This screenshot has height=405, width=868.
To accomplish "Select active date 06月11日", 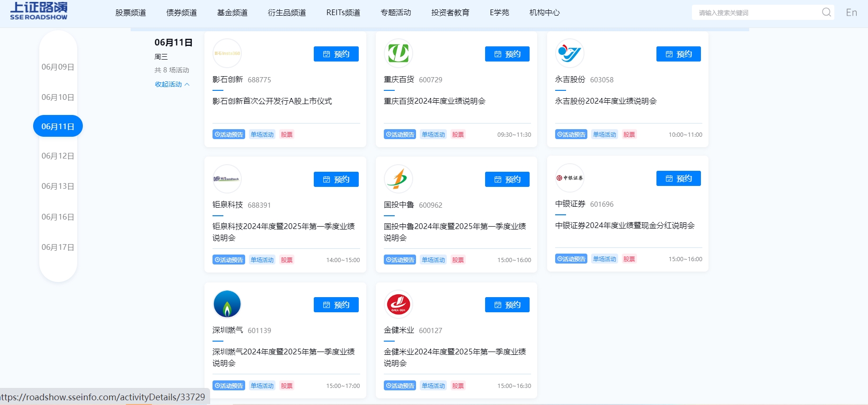I will point(58,126).
